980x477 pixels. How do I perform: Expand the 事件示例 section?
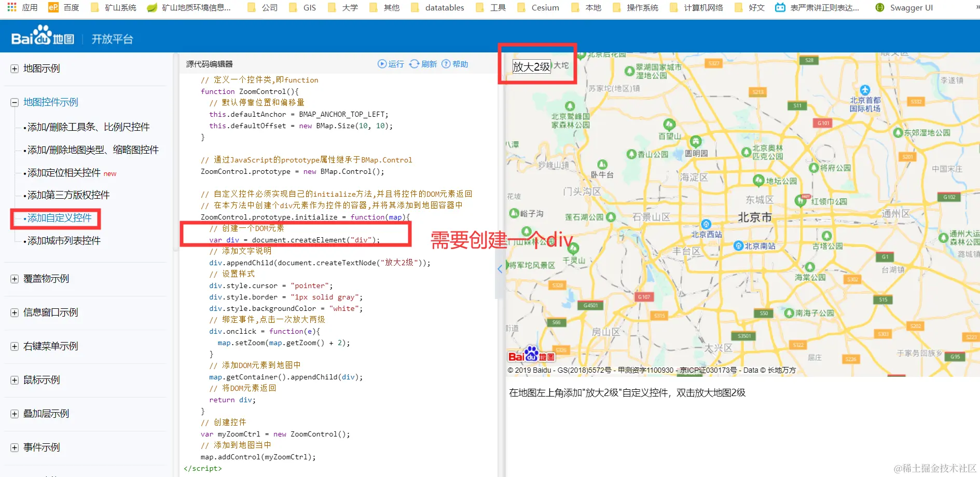coord(14,447)
